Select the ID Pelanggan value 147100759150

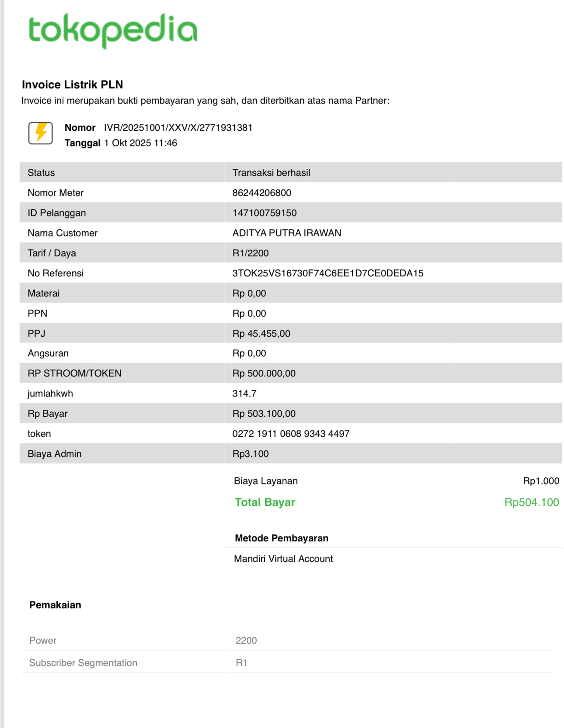click(264, 213)
